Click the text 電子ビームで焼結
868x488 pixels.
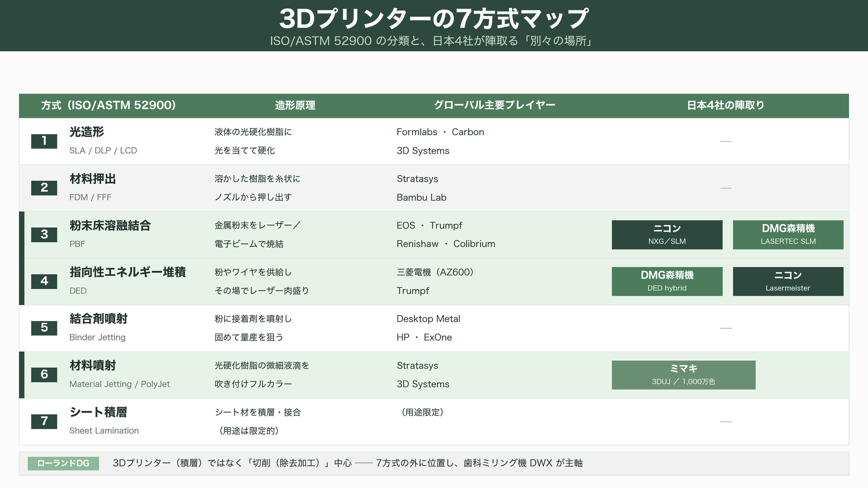tap(249, 244)
